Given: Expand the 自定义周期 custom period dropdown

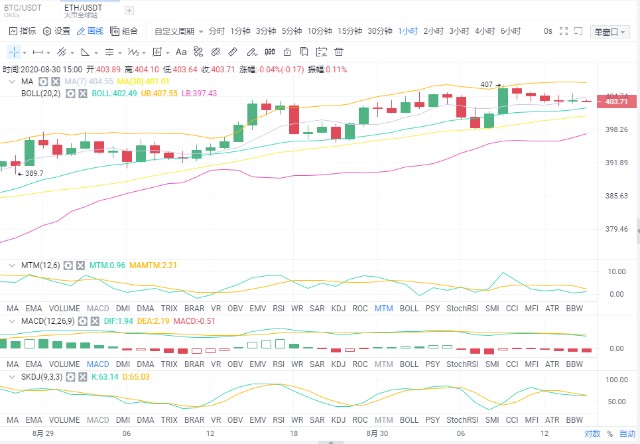Looking at the screenshot, I should 178,31.
